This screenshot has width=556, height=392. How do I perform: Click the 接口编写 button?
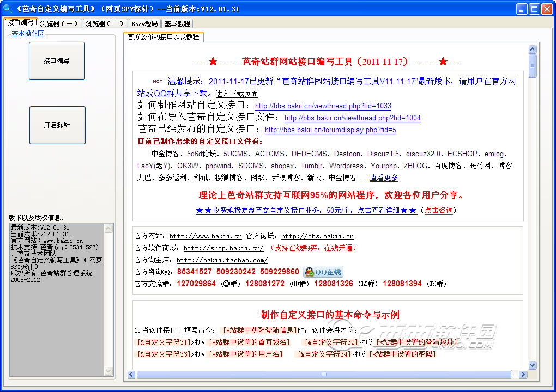tap(57, 61)
